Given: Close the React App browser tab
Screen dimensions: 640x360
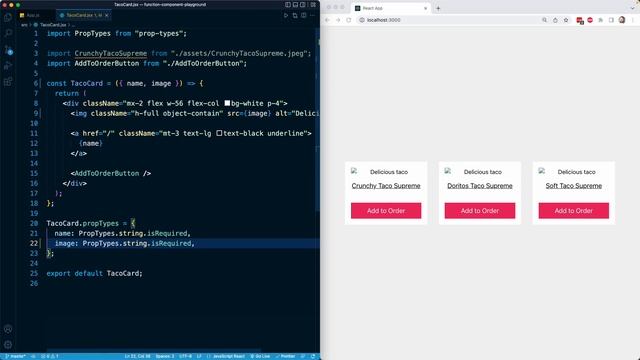Looking at the screenshot, I should (425, 8).
